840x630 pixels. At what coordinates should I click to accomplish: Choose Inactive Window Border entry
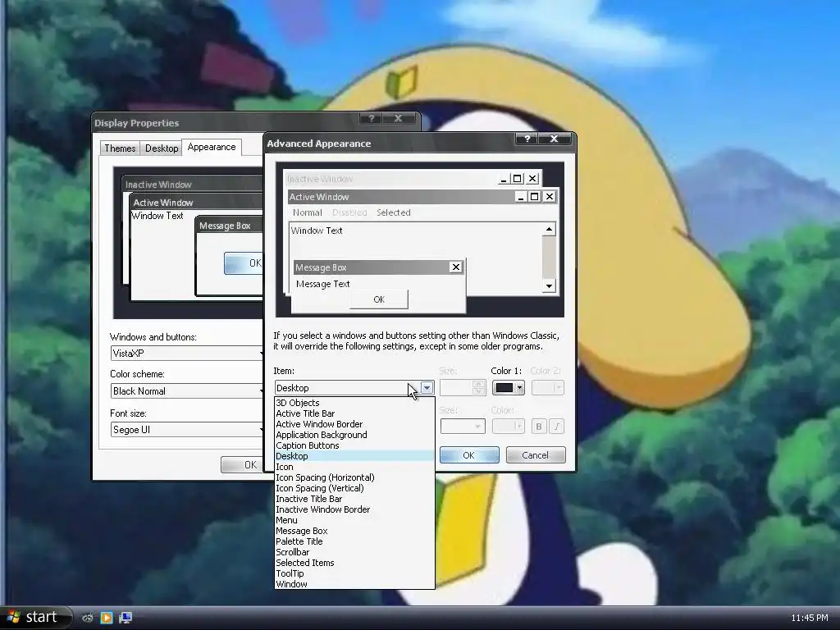(x=354, y=509)
